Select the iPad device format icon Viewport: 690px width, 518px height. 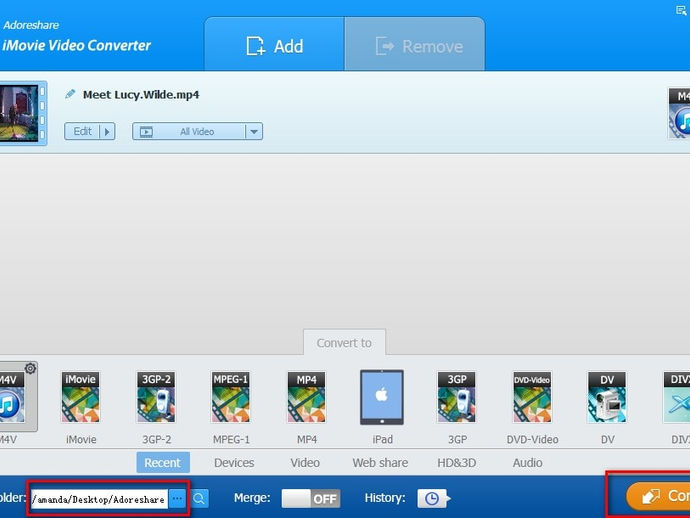point(382,397)
